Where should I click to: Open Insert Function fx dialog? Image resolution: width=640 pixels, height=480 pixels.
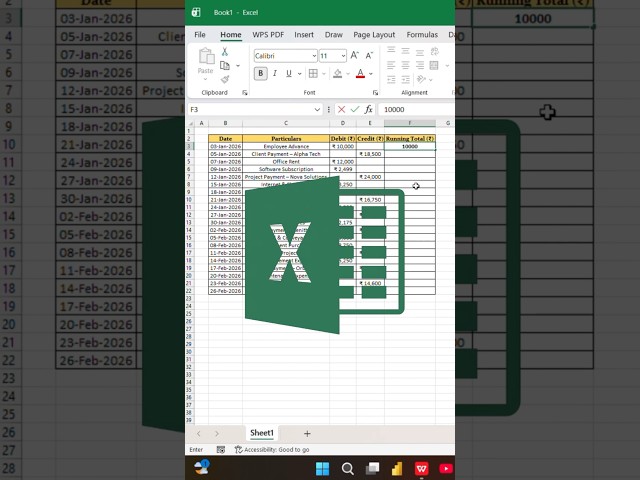[369, 109]
